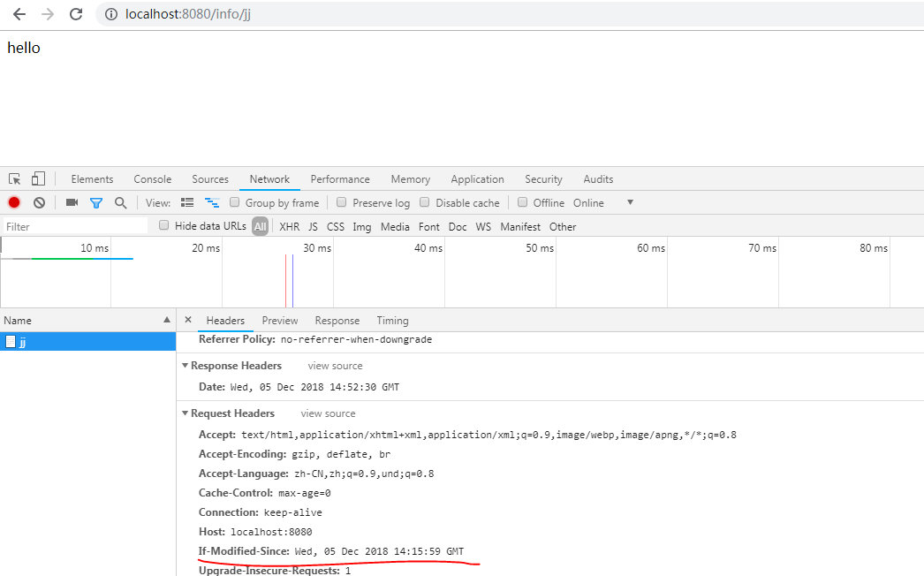Viewport: 924px width, 576px height.
Task: Click view source beside Request Headers
Action: tap(328, 413)
